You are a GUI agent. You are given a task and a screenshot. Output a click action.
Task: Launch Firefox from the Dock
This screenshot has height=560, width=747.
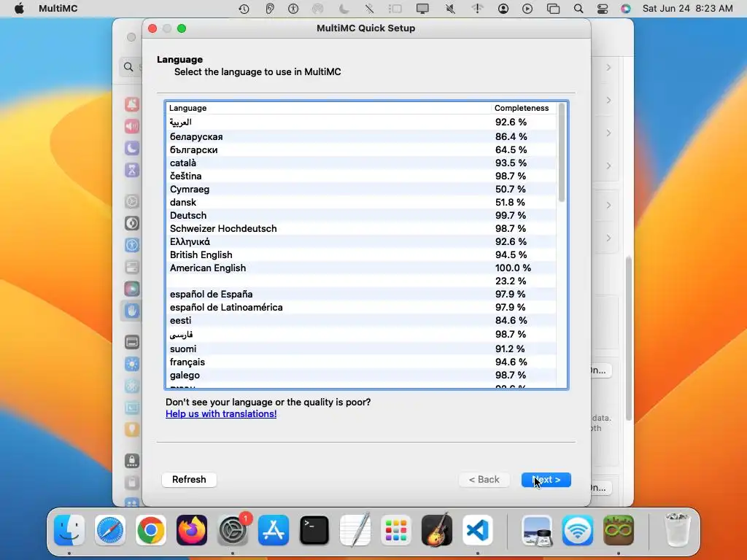point(192,530)
